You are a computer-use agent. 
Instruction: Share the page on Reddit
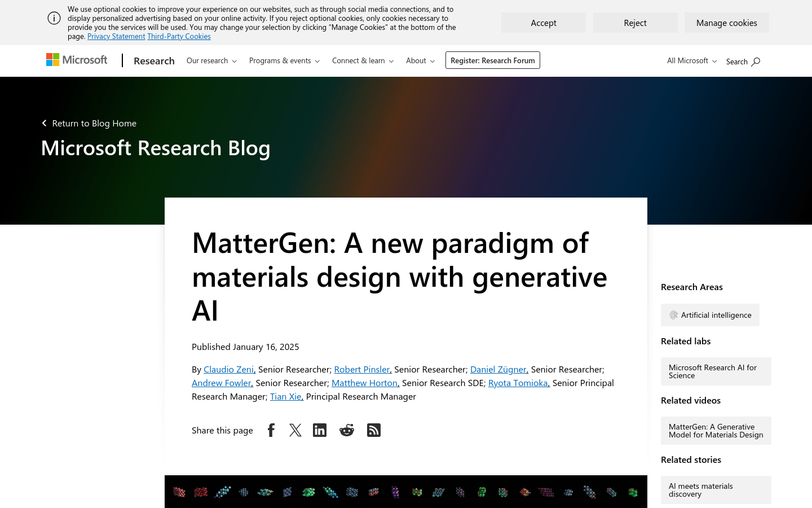point(347,430)
